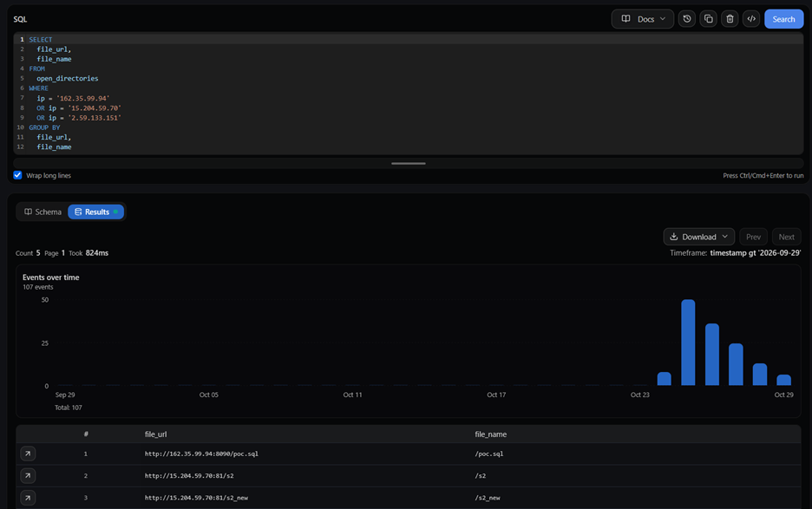
Task: Click the editor resize handle bar
Action: coord(409,164)
